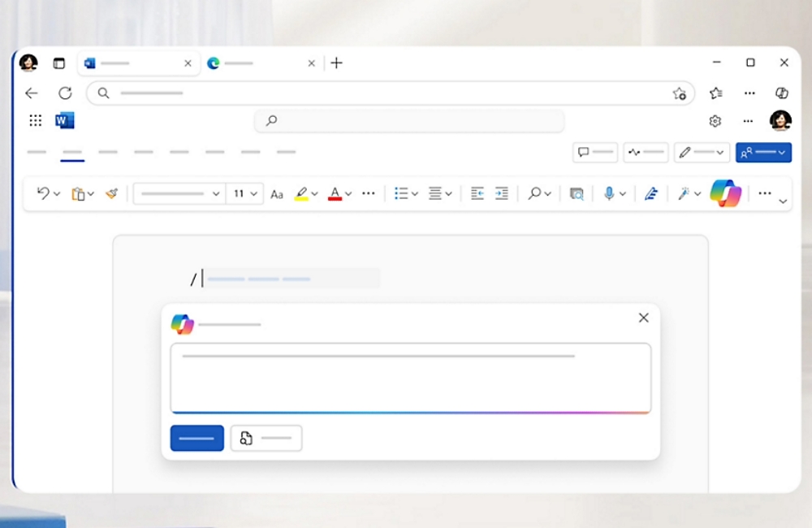Expand the paste options arrow
Screen dimensions: 812x528
[x=91, y=194]
